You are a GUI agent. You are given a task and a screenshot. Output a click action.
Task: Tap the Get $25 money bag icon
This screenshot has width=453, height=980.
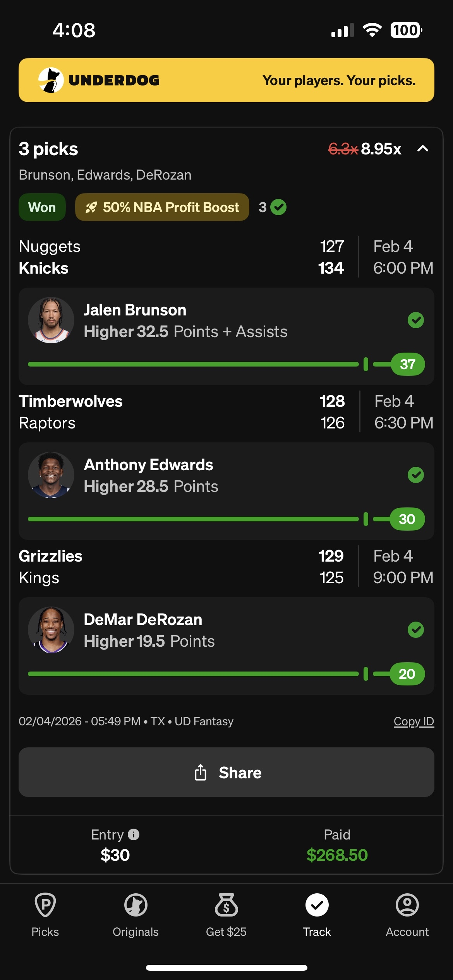pos(226,905)
